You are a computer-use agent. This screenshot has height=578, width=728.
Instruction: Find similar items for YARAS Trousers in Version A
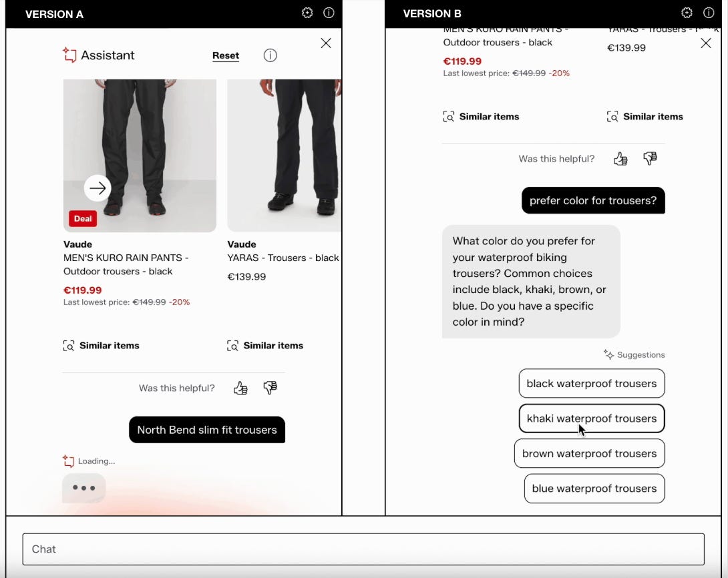click(265, 346)
